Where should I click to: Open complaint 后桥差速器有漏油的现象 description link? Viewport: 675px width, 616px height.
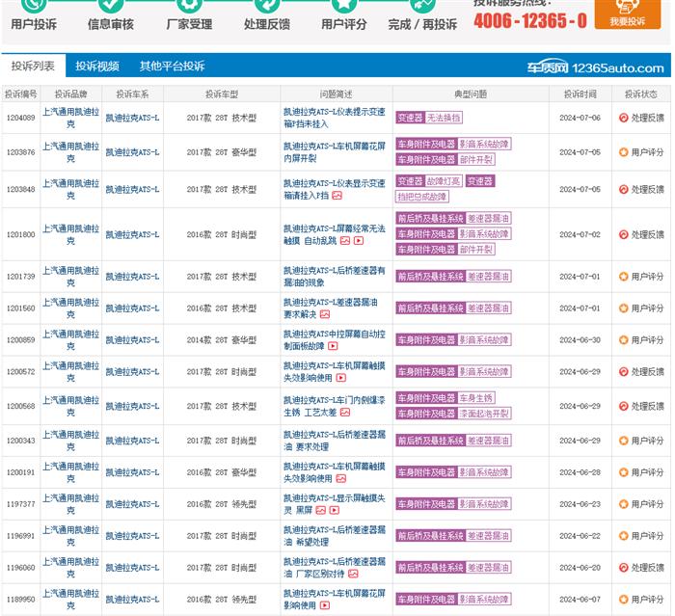click(x=334, y=277)
